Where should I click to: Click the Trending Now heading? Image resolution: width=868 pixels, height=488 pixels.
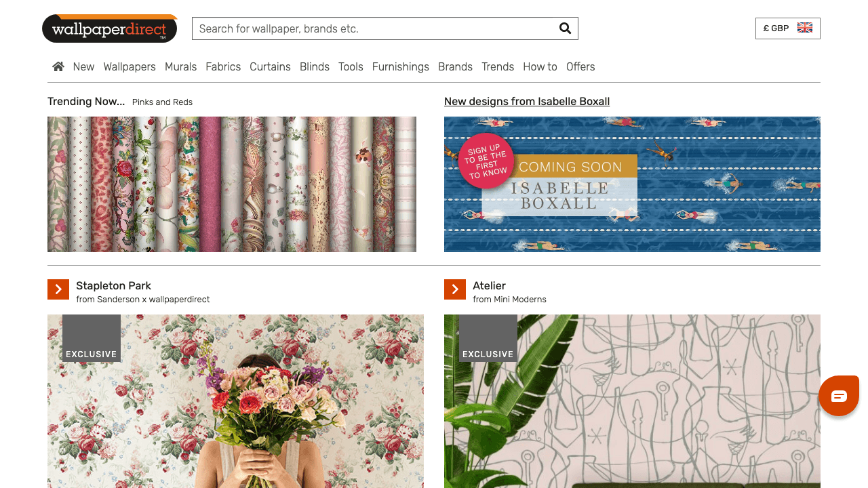coord(86,102)
